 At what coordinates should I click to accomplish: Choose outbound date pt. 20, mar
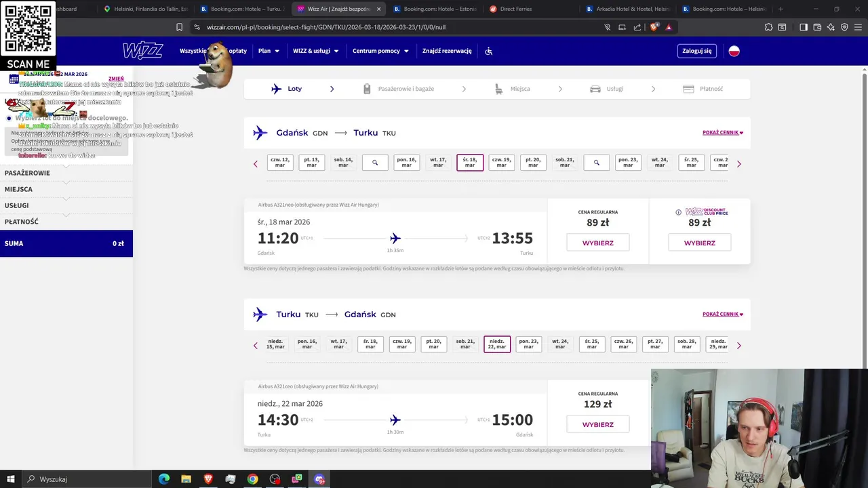[533, 163]
